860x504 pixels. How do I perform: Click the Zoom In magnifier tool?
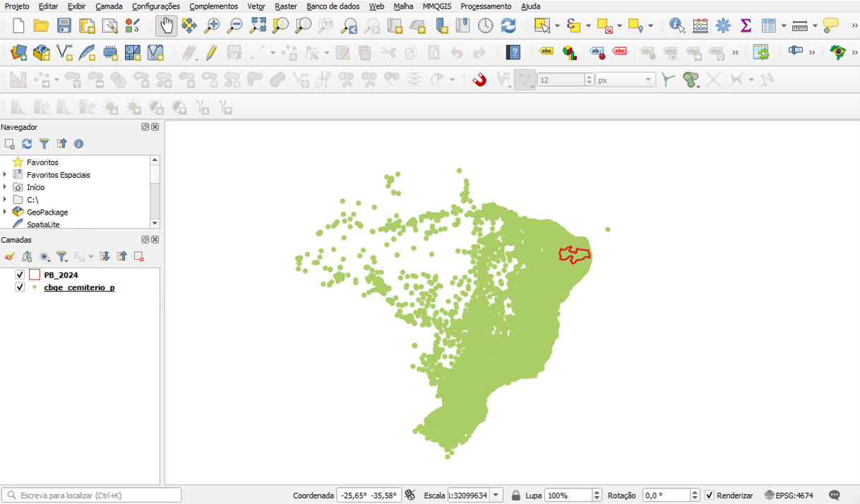[212, 26]
